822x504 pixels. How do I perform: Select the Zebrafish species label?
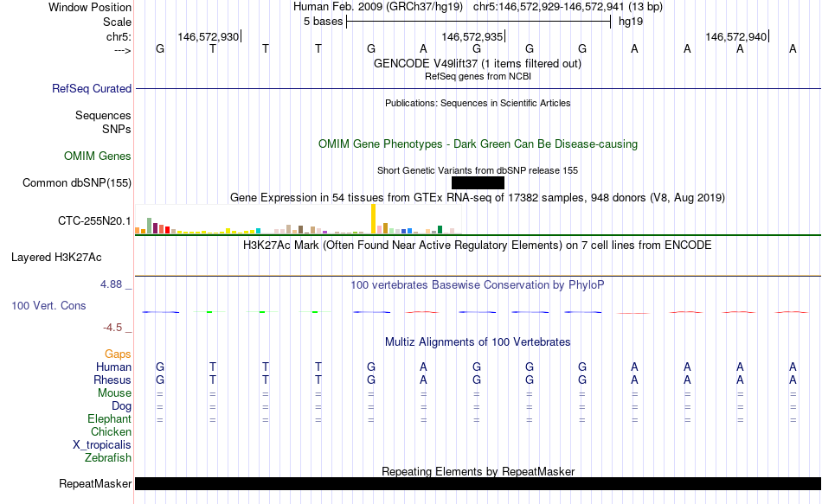click(x=108, y=457)
